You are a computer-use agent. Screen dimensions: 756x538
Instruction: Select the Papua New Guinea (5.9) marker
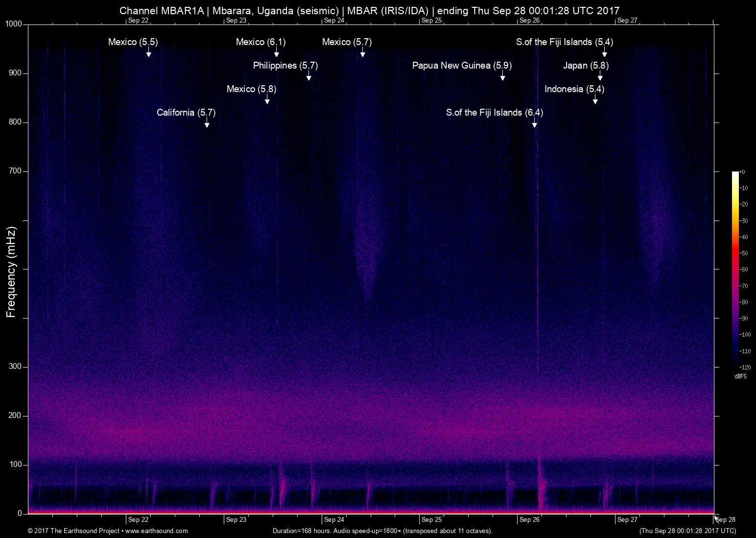click(460, 65)
